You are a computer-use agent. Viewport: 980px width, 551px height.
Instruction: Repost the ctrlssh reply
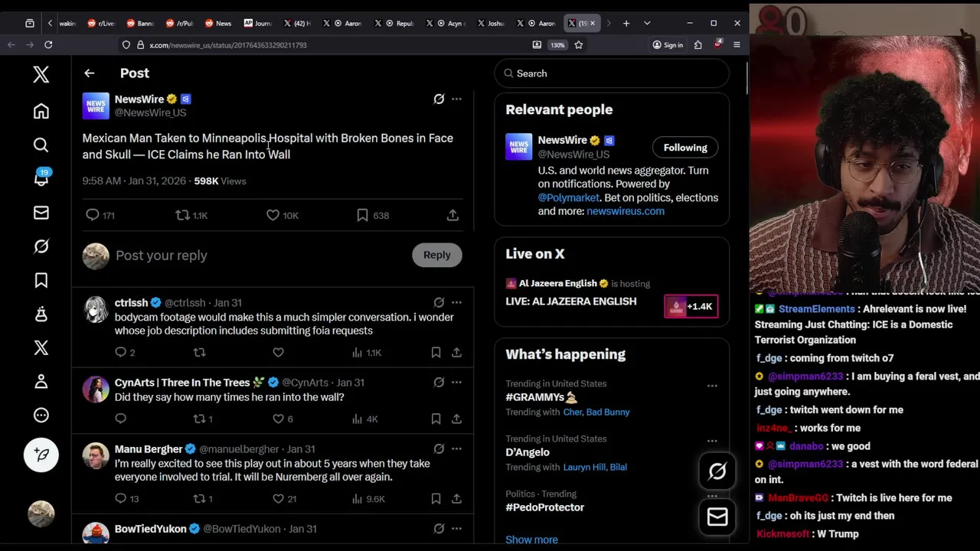click(x=199, y=352)
